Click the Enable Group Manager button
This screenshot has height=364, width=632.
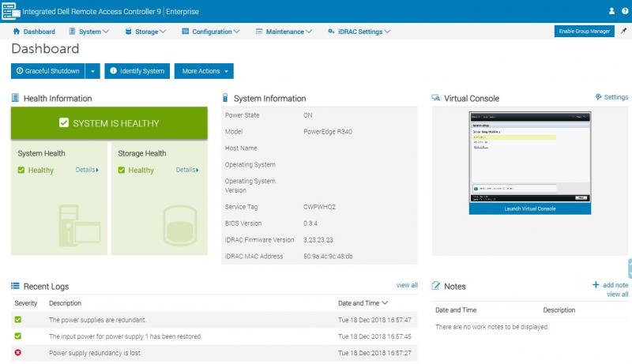point(584,32)
